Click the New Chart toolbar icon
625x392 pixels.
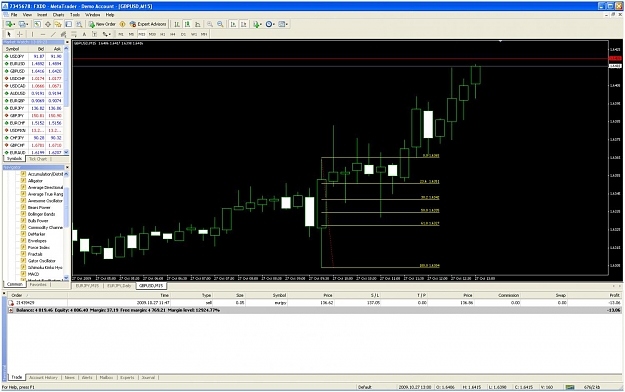coord(10,24)
